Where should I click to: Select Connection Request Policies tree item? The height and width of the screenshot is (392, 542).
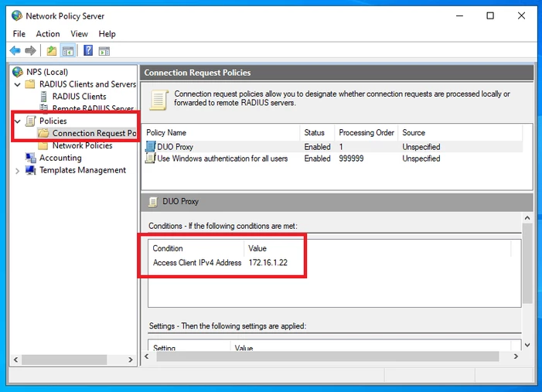[94, 133]
